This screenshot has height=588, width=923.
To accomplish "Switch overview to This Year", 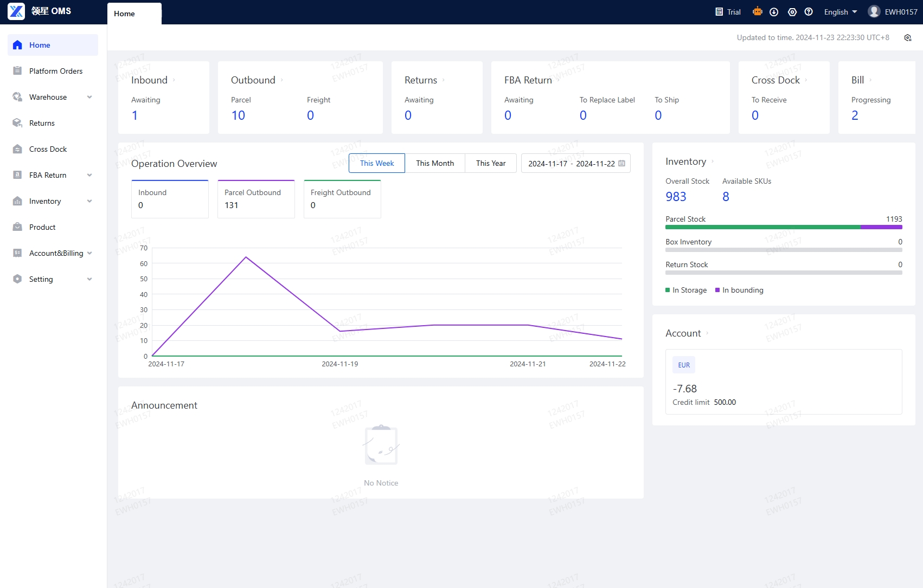I will pyautogui.click(x=491, y=163).
